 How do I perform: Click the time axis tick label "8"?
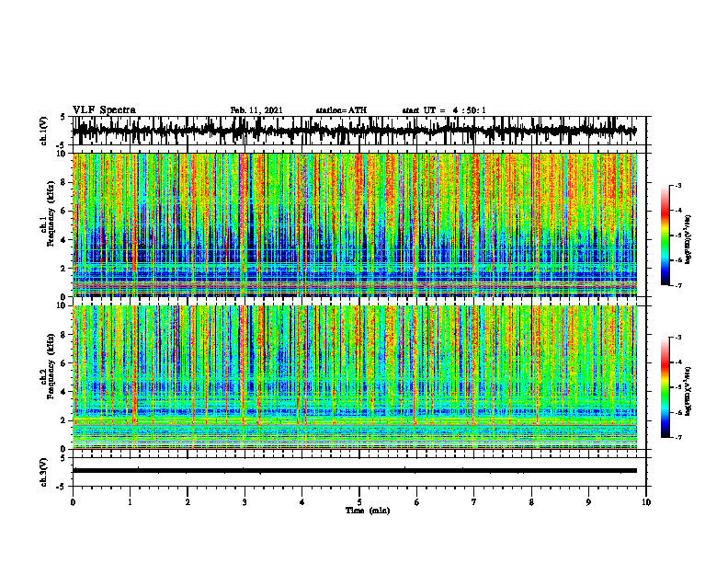[531, 502]
